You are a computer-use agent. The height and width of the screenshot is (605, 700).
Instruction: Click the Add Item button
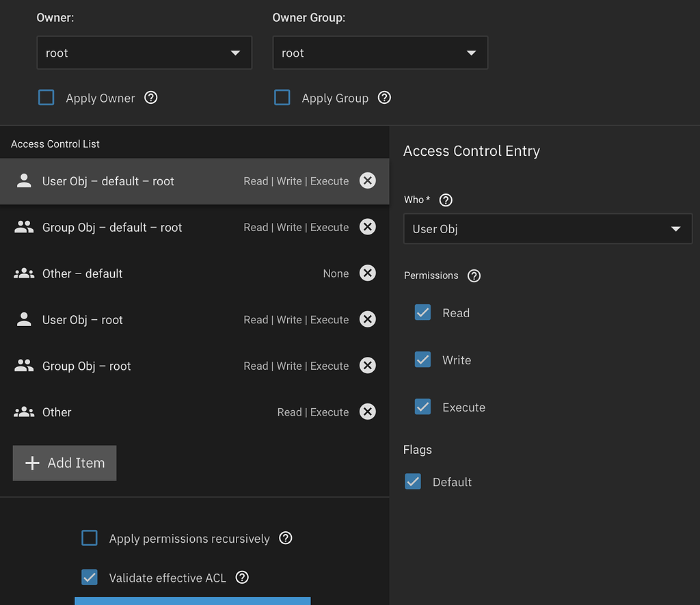pos(65,463)
